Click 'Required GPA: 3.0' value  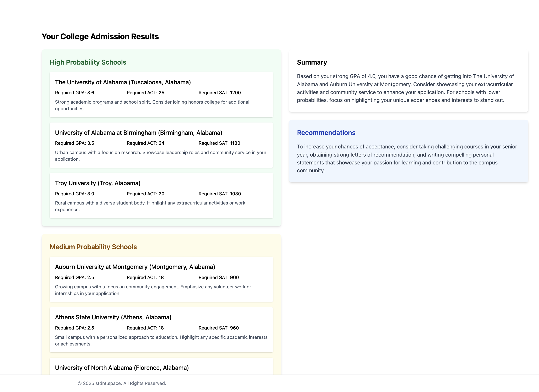75,194
